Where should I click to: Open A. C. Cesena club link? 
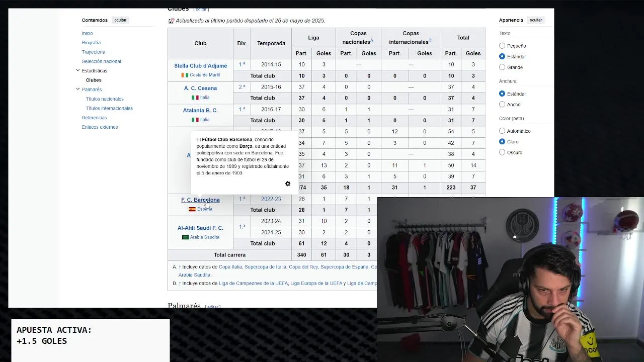[200, 88]
